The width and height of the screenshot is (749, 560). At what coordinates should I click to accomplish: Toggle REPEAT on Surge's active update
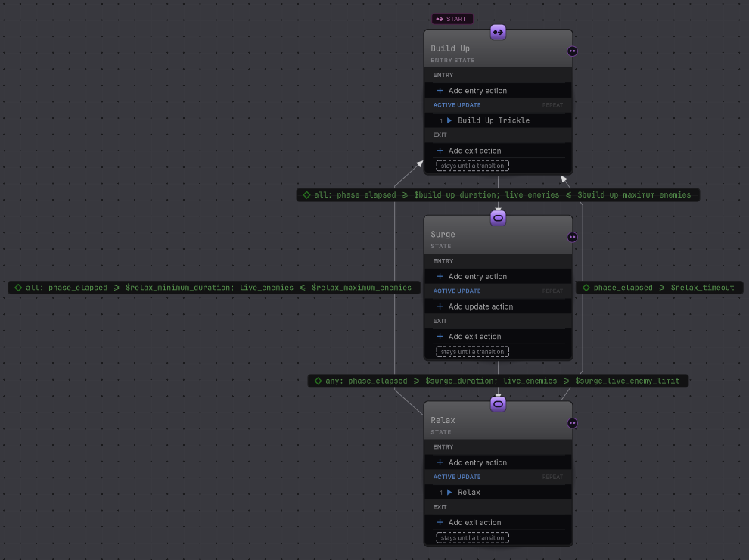coord(552,291)
